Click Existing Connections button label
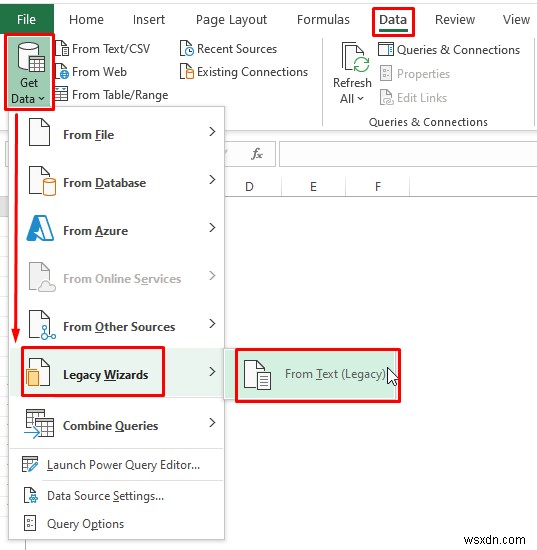 coord(253,72)
